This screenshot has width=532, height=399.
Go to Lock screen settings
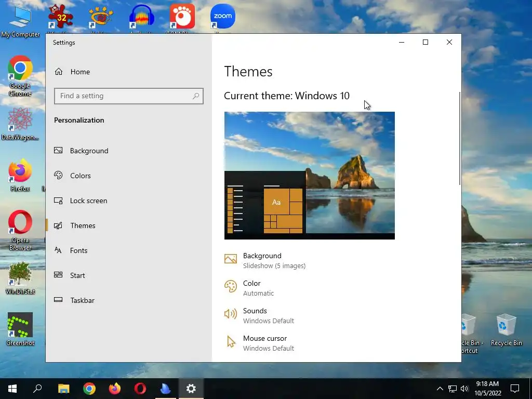(x=88, y=201)
